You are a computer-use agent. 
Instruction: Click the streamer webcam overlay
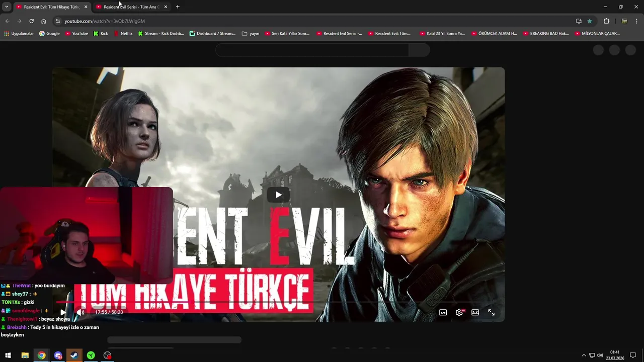pyautogui.click(x=87, y=235)
